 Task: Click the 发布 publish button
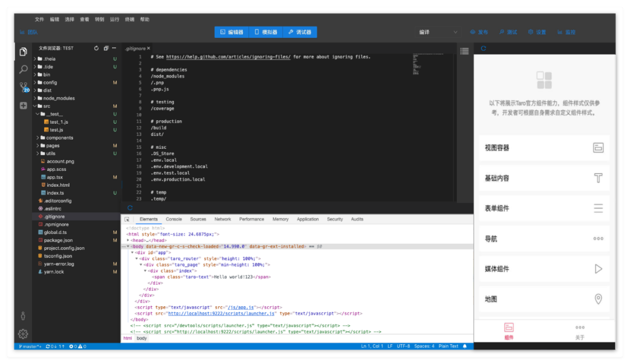click(480, 32)
